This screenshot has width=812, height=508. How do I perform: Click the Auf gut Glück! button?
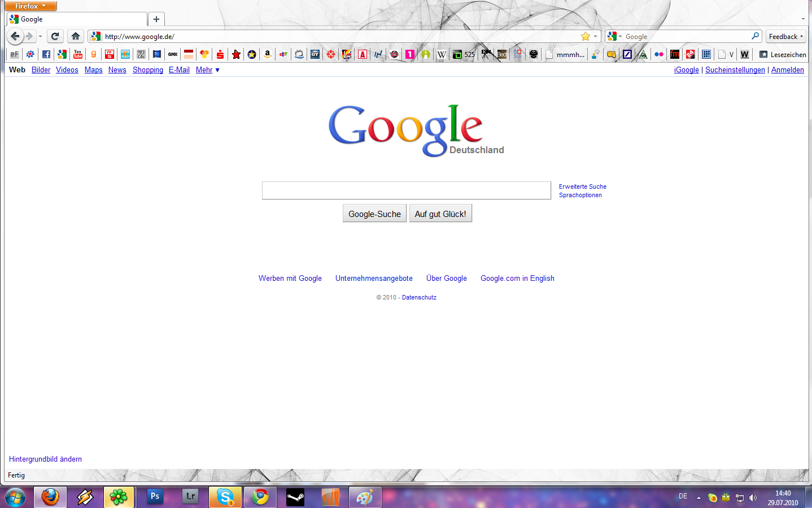point(440,214)
